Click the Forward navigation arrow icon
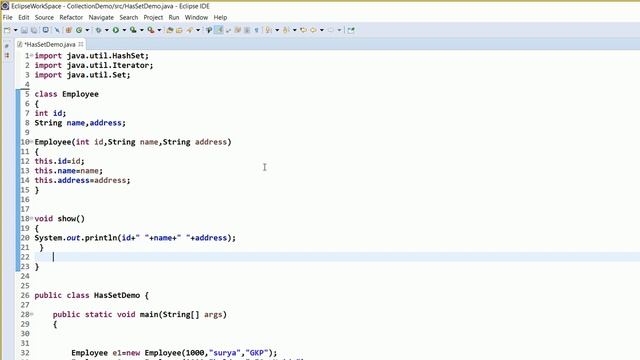The width and height of the screenshot is (640, 360). point(331,30)
